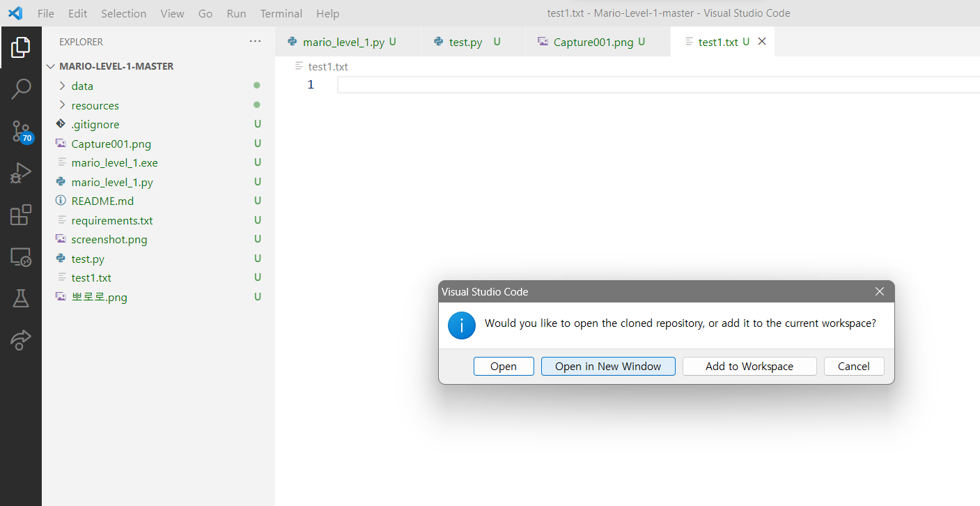Click line number 1 in gutter

pyautogui.click(x=311, y=85)
